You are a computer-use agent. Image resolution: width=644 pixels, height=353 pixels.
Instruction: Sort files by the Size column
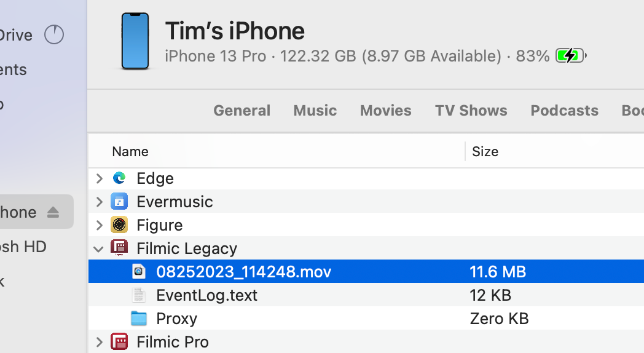(x=485, y=151)
